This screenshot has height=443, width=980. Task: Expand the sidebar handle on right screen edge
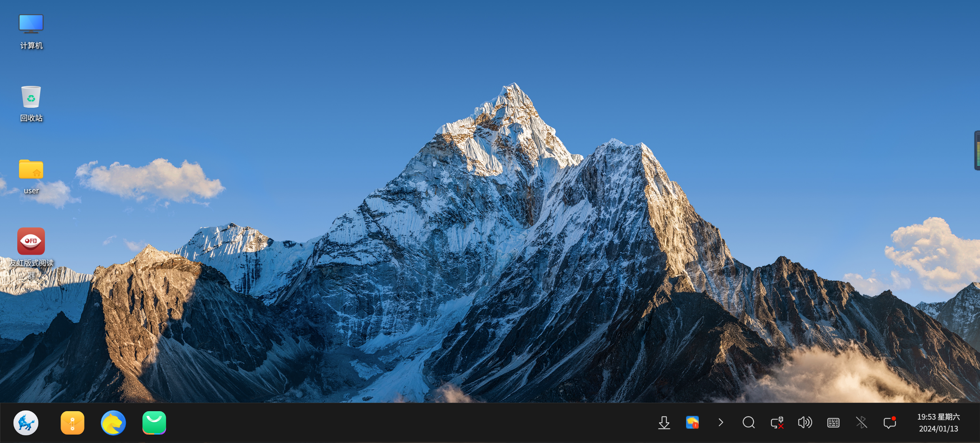pos(977,150)
